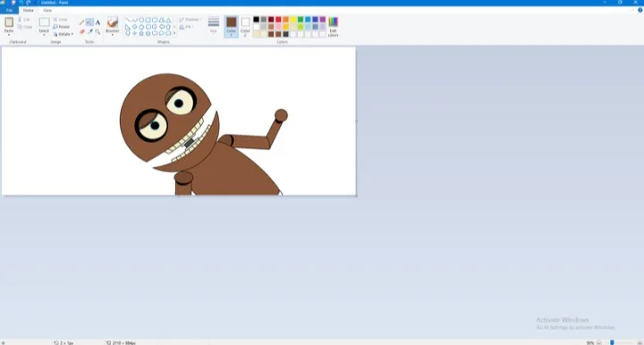Pick the orange color swatch

coord(285,20)
